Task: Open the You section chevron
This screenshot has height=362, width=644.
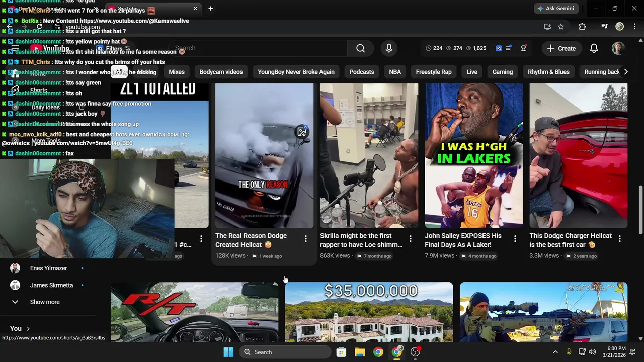Action: click(x=28, y=329)
